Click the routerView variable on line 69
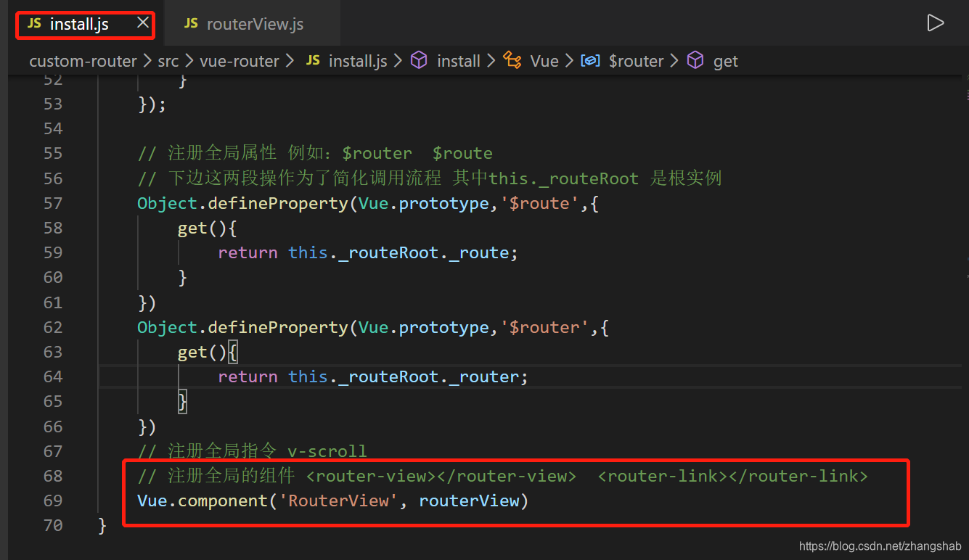969x560 pixels. tap(469, 501)
